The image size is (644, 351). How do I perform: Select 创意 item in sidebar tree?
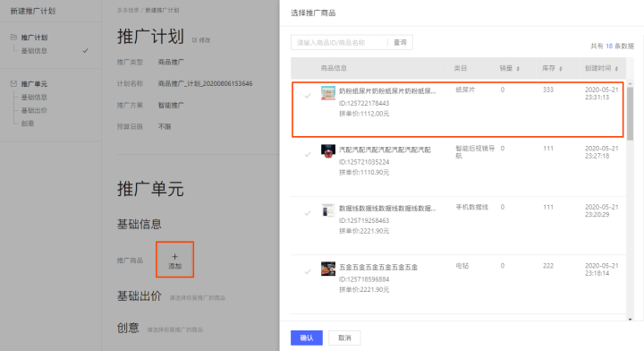pyautogui.click(x=28, y=124)
